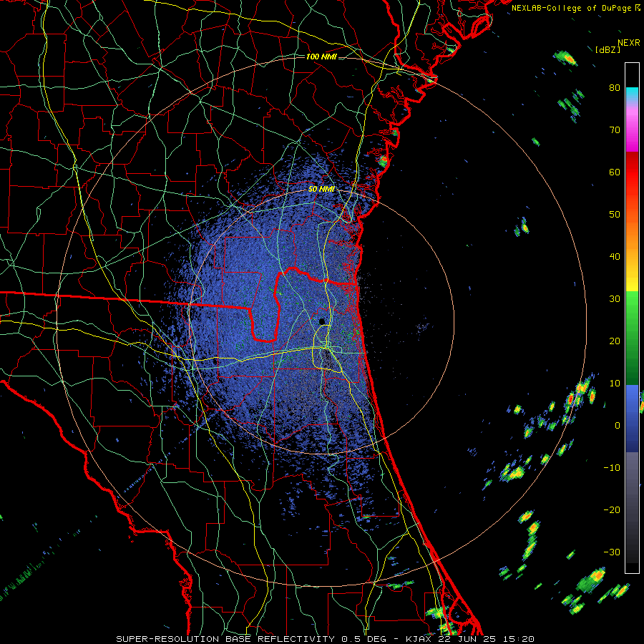Screen dimensions: 644x644
Task: Click the 50 value on dBZ scale
Action: (x=615, y=215)
